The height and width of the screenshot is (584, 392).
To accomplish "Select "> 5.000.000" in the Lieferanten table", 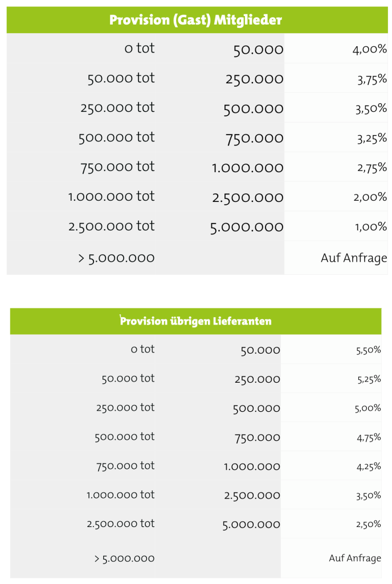I will pyautogui.click(x=124, y=558).
